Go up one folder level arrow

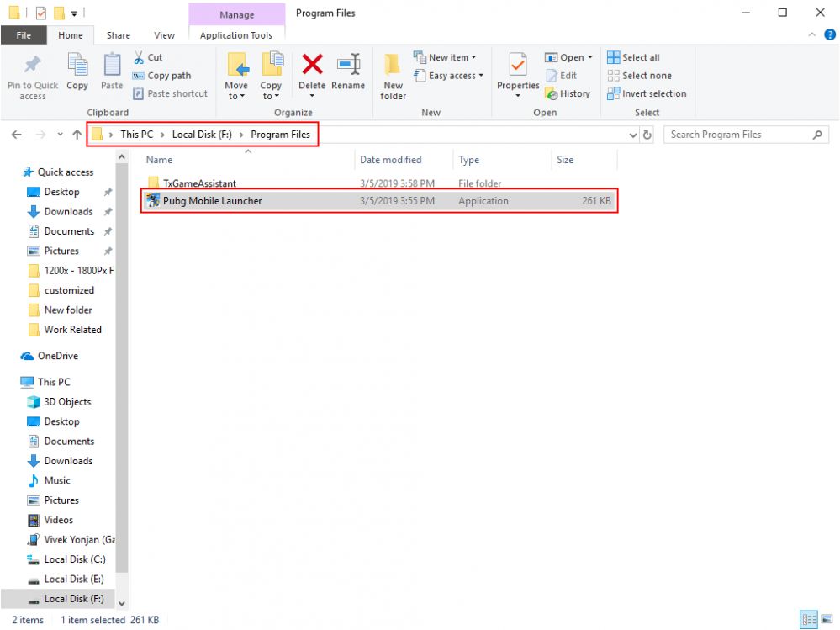point(77,135)
